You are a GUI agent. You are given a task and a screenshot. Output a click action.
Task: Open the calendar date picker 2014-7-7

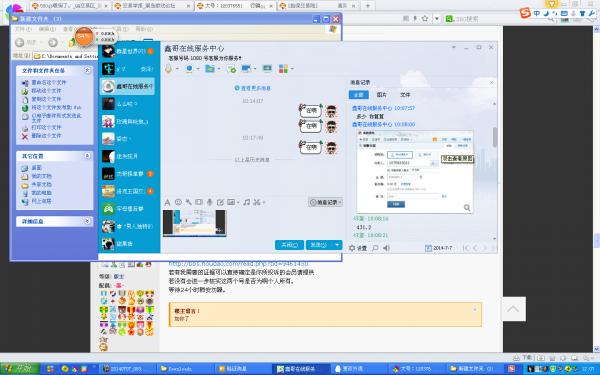tap(439, 248)
